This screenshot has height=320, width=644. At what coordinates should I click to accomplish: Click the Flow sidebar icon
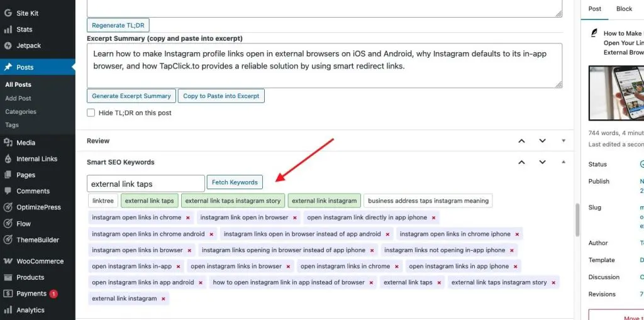click(8, 223)
